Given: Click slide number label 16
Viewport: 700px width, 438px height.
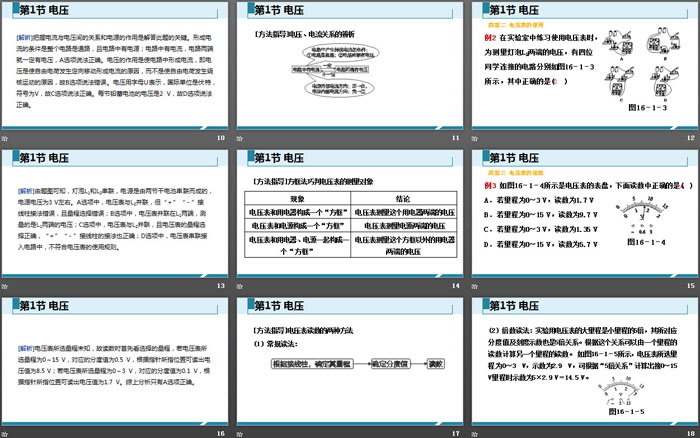Looking at the screenshot, I should [x=221, y=434].
